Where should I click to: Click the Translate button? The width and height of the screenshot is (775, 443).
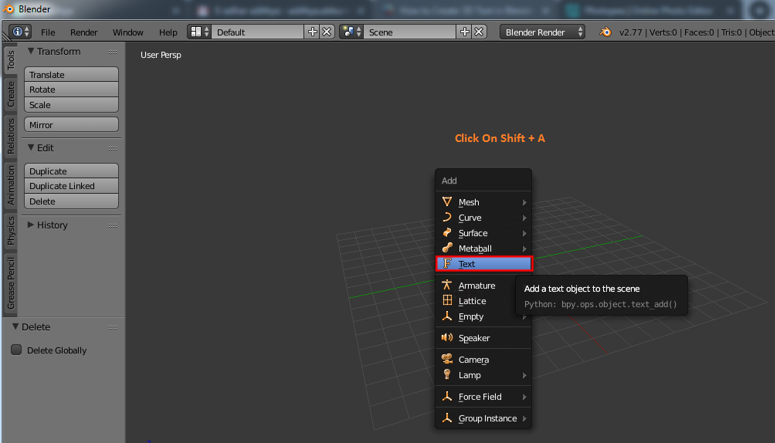click(x=71, y=74)
